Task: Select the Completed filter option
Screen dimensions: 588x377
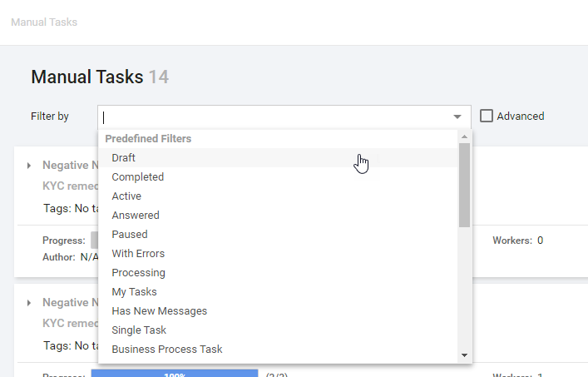Action: tap(278, 177)
